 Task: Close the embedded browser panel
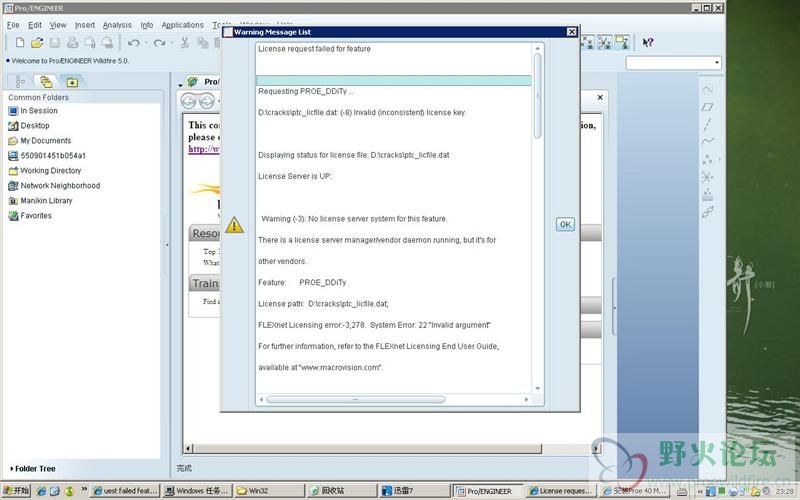pos(600,97)
